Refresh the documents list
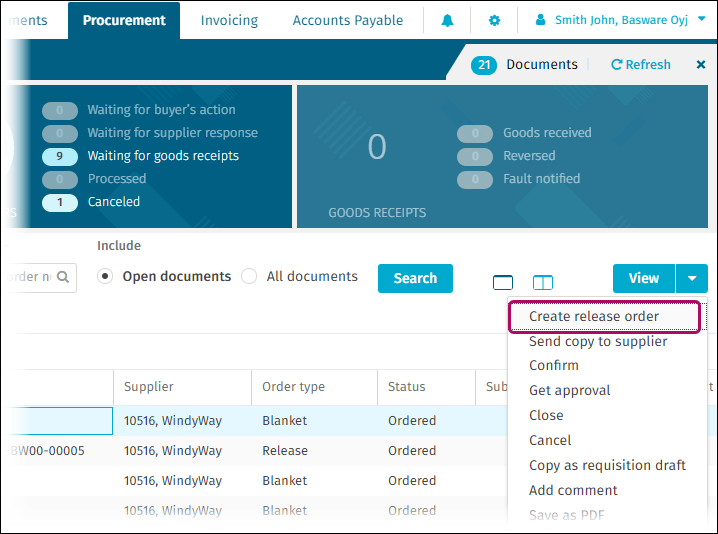The image size is (718, 534). [640, 65]
